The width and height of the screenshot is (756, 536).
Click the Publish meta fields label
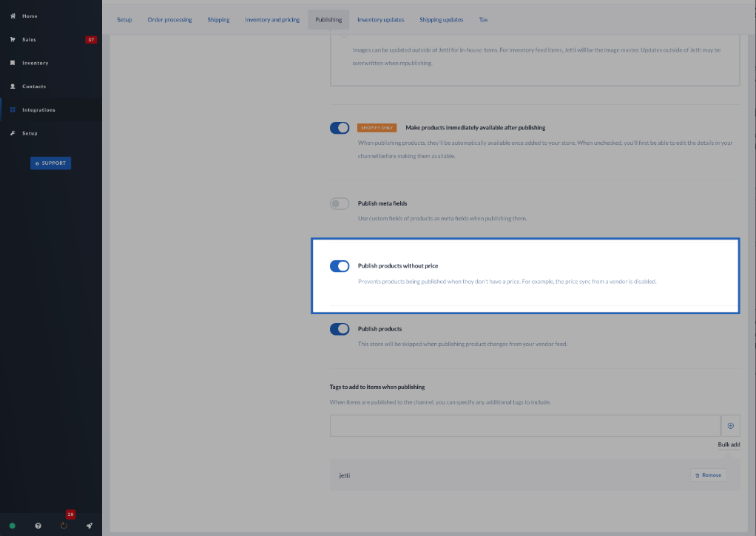[382, 203]
